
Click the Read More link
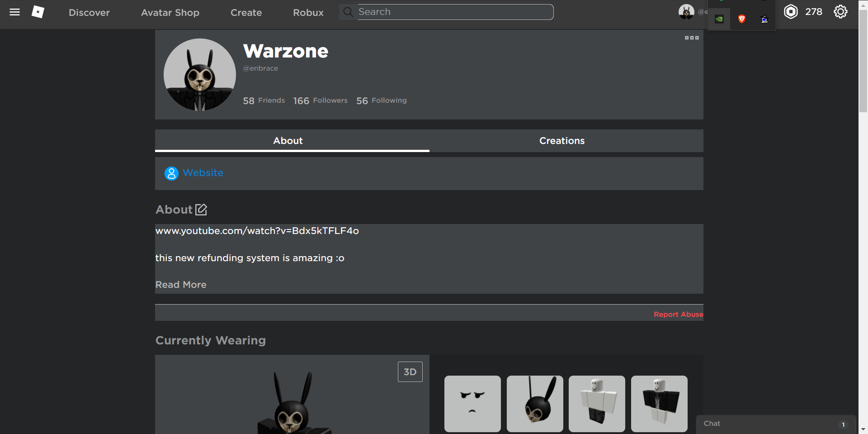click(180, 285)
